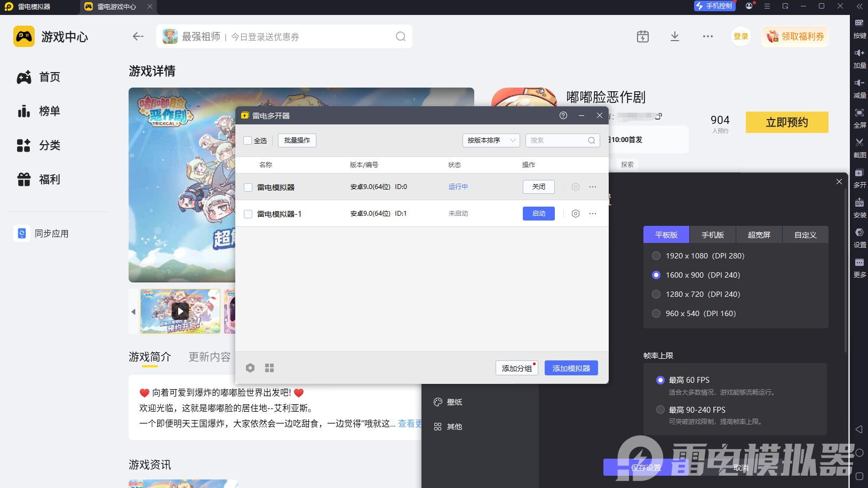The height and width of the screenshot is (488, 868).
Task: Increase volume with the 加量 icon
Action: click(x=859, y=59)
